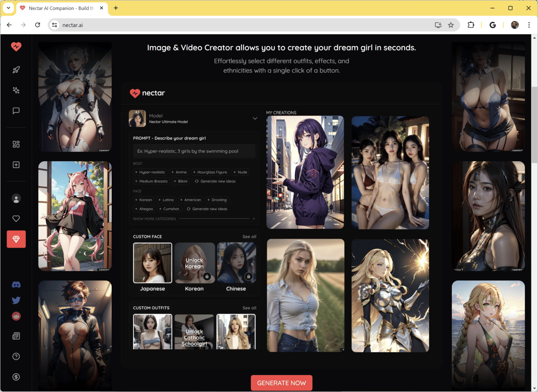Bookmark this page with the star icon
The height and width of the screenshot is (392, 538).
(451, 25)
